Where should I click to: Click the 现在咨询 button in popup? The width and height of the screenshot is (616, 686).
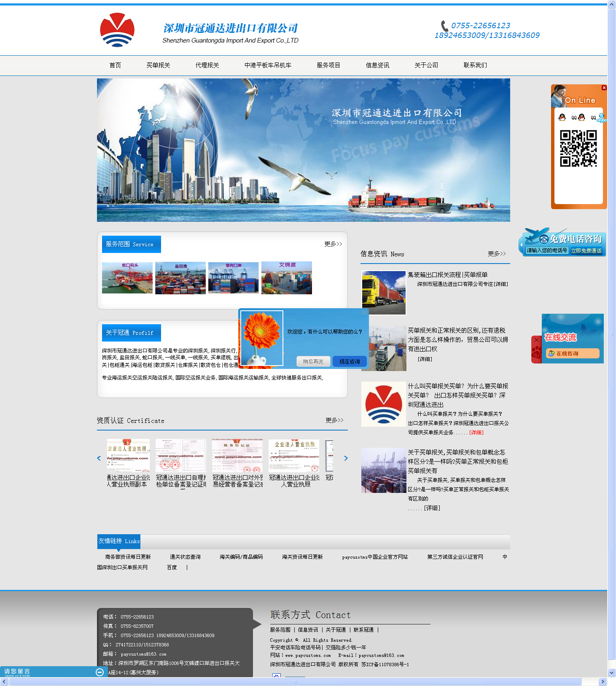(350, 362)
